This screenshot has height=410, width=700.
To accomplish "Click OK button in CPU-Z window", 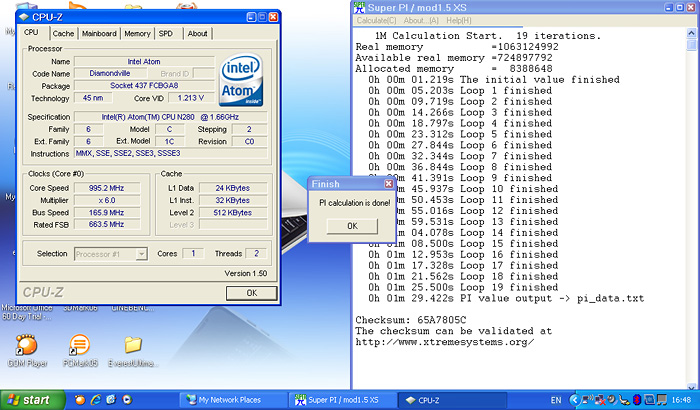I will click(x=251, y=293).
